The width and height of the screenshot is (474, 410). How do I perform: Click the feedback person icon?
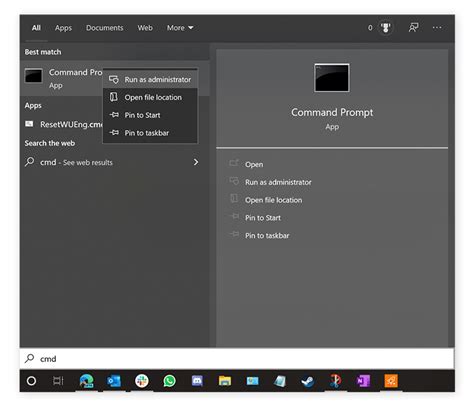(x=414, y=28)
